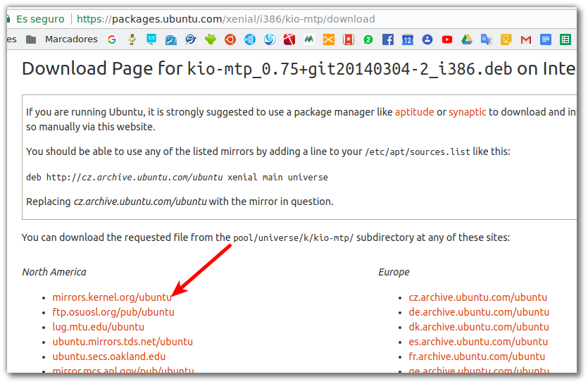
Task: Open the red square X bookmark
Action: [289, 39]
